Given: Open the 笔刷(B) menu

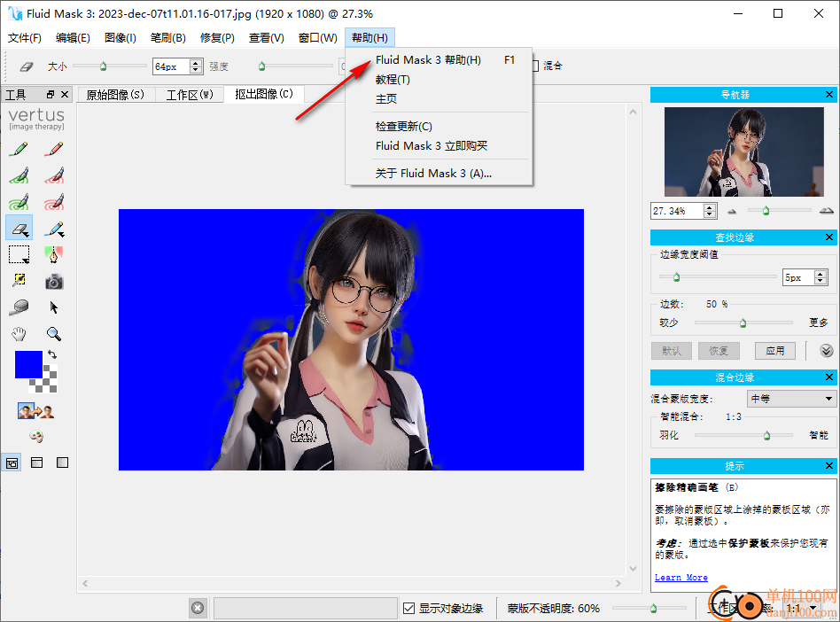Looking at the screenshot, I should tap(167, 38).
